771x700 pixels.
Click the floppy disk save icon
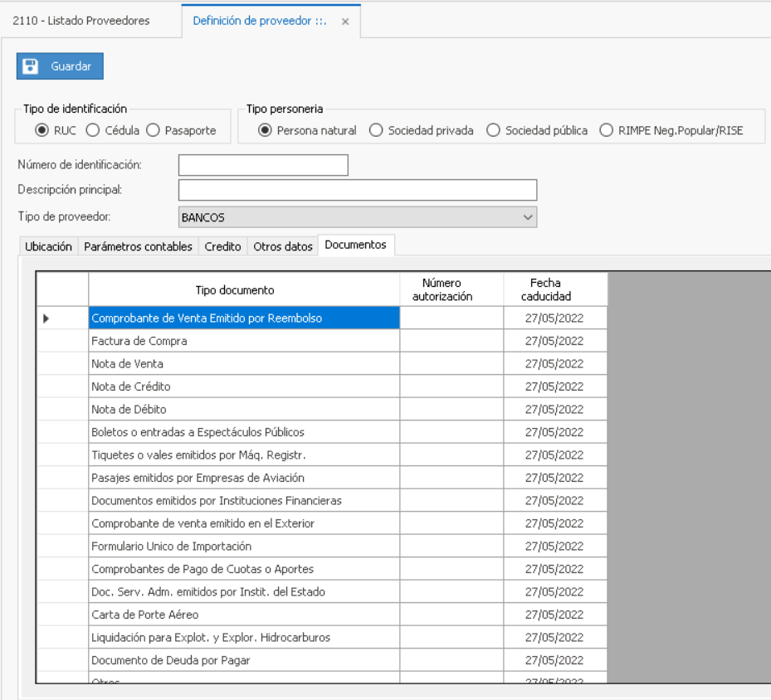coord(31,66)
